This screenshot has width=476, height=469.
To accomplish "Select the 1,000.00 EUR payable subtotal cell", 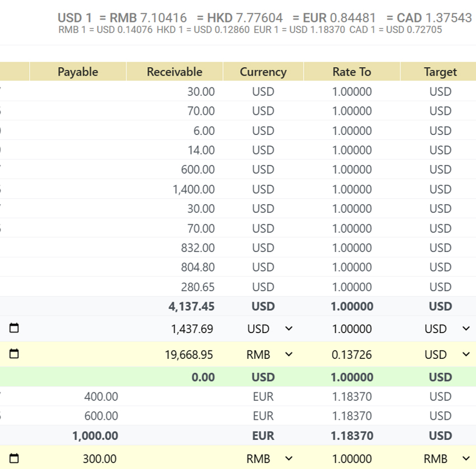I will tap(95, 436).
